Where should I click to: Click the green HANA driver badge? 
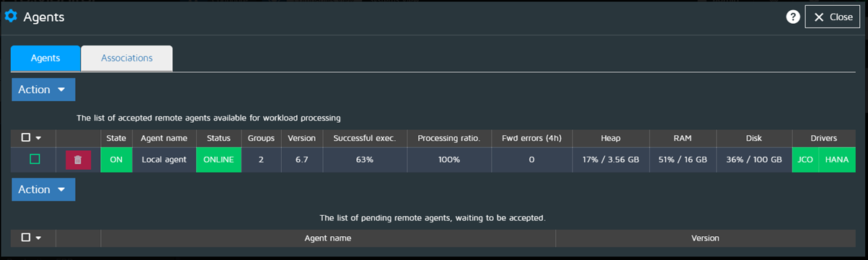click(837, 160)
